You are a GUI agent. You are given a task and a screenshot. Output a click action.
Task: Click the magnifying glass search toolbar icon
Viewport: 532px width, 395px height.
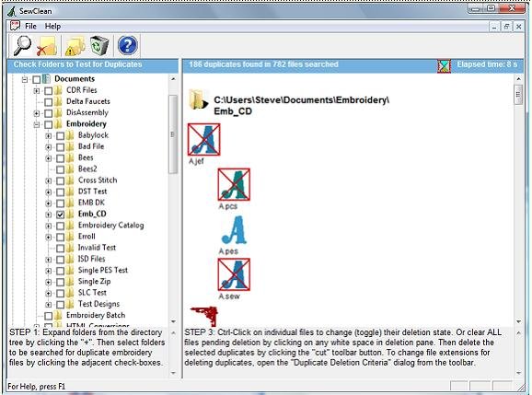(x=22, y=45)
